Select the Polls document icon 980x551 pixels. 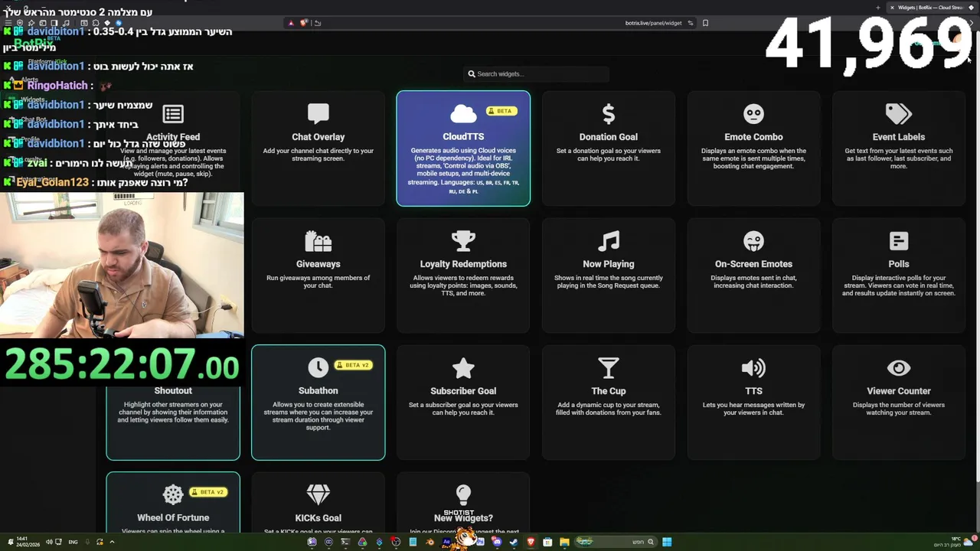(x=899, y=241)
